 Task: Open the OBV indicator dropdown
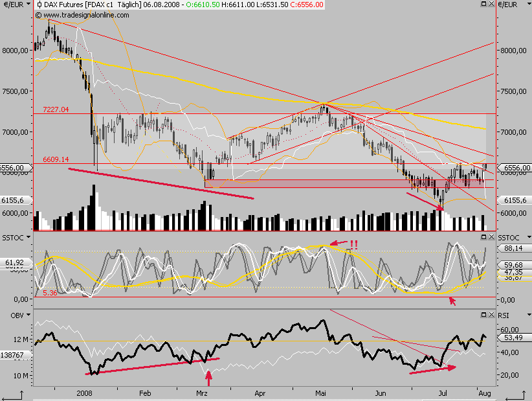click(x=28, y=315)
